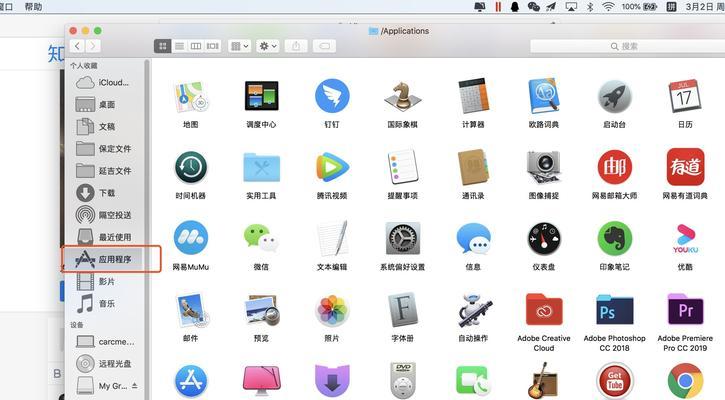Go back in Finder history
Image resolution: width=725 pixels, height=400 pixels.
[x=77, y=46]
